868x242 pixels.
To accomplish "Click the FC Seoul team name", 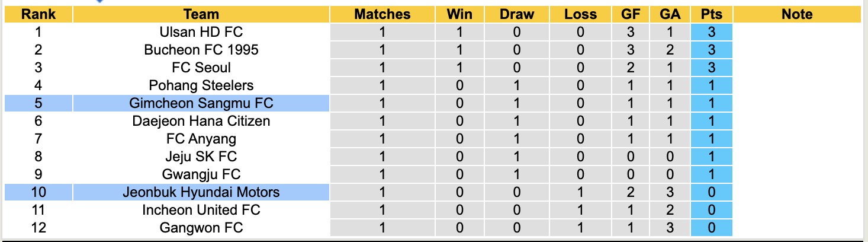I will [x=201, y=68].
